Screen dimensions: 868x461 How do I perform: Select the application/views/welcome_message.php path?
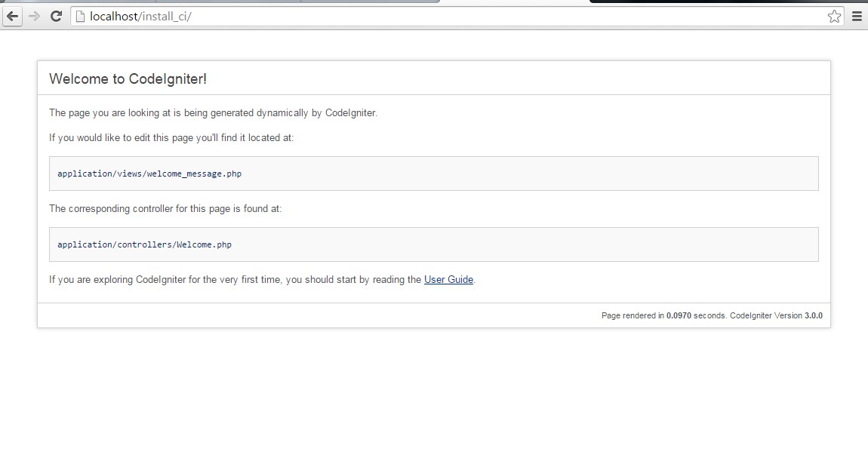coord(149,174)
